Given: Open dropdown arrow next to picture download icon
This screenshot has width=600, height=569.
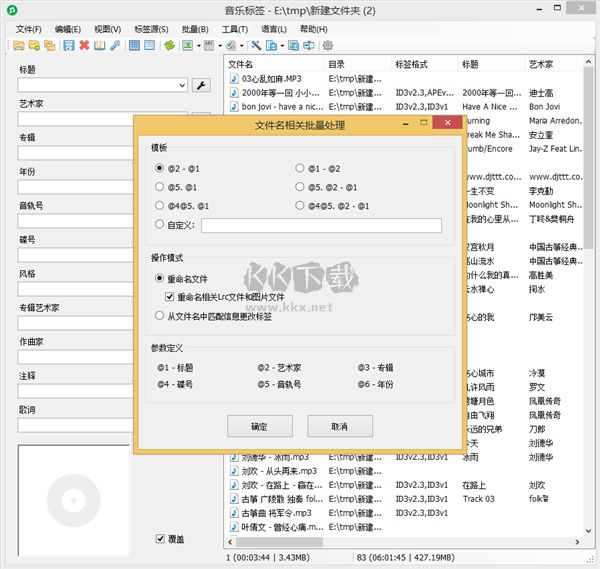Looking at the screenshot, I should click(x=199, y=46).
